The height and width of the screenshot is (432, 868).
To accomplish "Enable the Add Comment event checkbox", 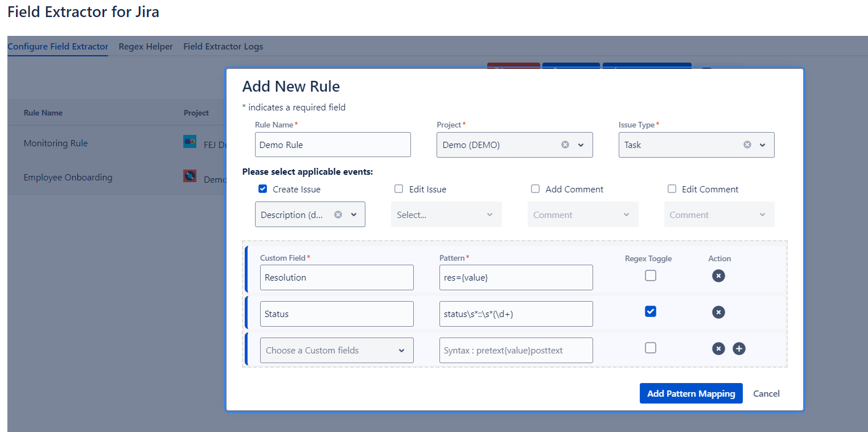I will tap(536, 189).
